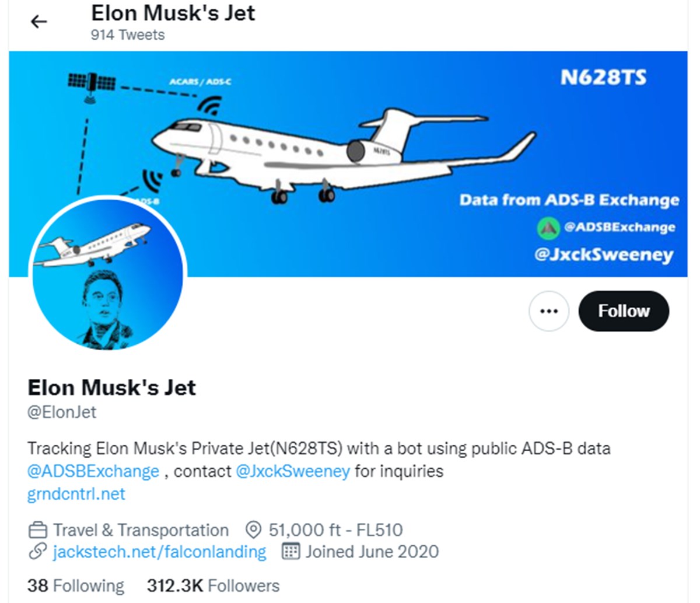Click the back arrow icon

pyautogui.click(x=38, y=22)
